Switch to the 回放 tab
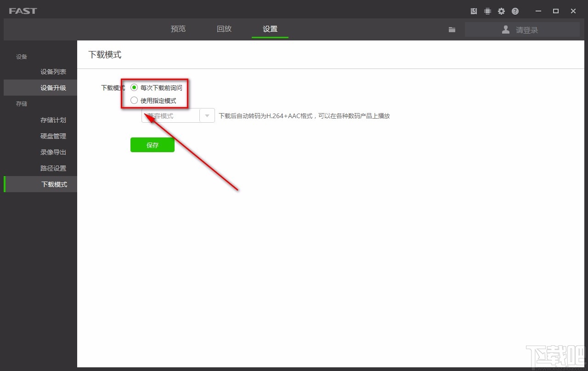This screenshot has height=371, width=588. point(224,29)
